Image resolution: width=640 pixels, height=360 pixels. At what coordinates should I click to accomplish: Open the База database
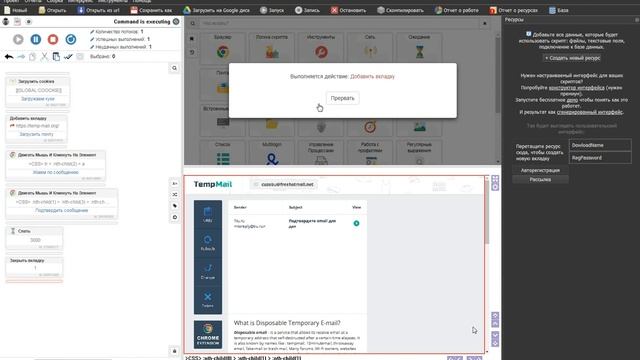coord(558,10)
